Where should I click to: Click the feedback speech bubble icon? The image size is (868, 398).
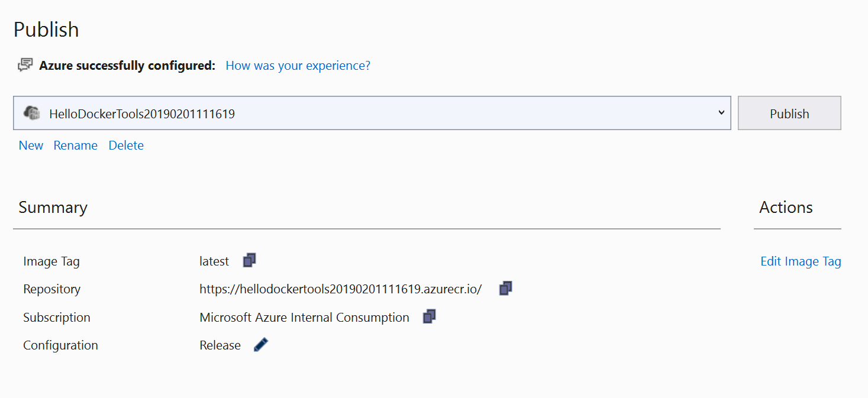tap(24, 64)
